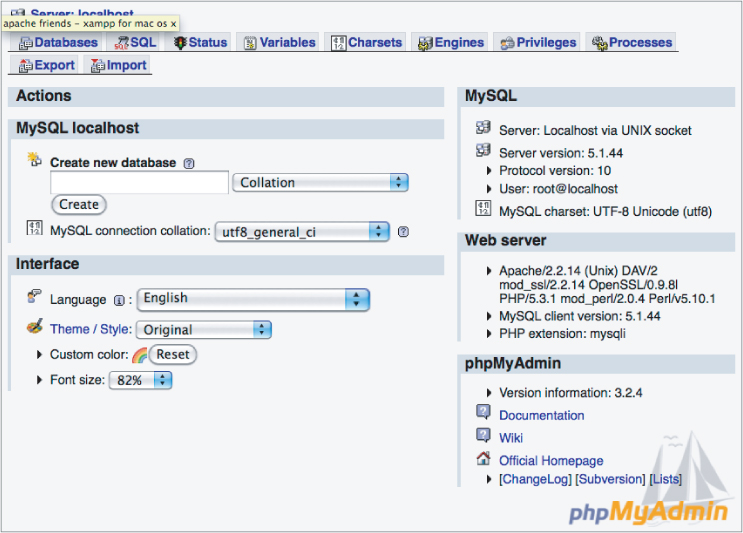Click the MySQL charset icon
The image size is (743, 533).
(x=483, y=208)
